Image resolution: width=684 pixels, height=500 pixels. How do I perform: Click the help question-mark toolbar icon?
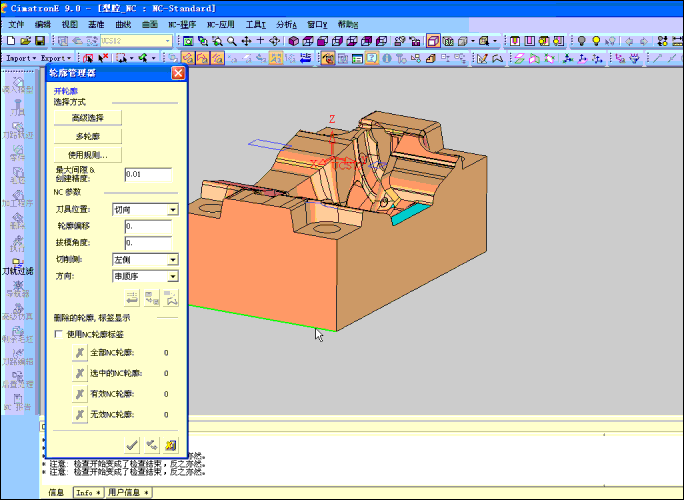372,58
